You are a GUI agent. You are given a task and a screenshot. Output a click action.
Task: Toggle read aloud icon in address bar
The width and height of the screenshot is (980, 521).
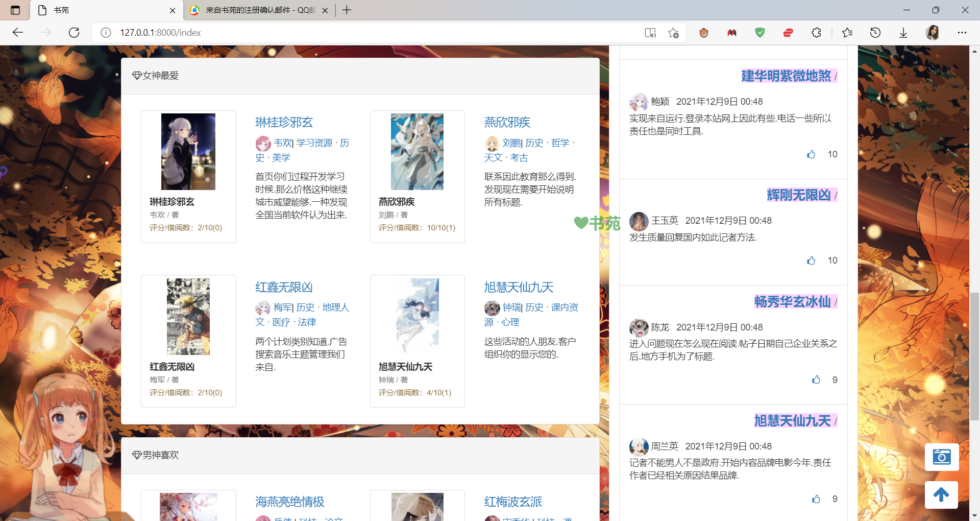tap(650, 33)
